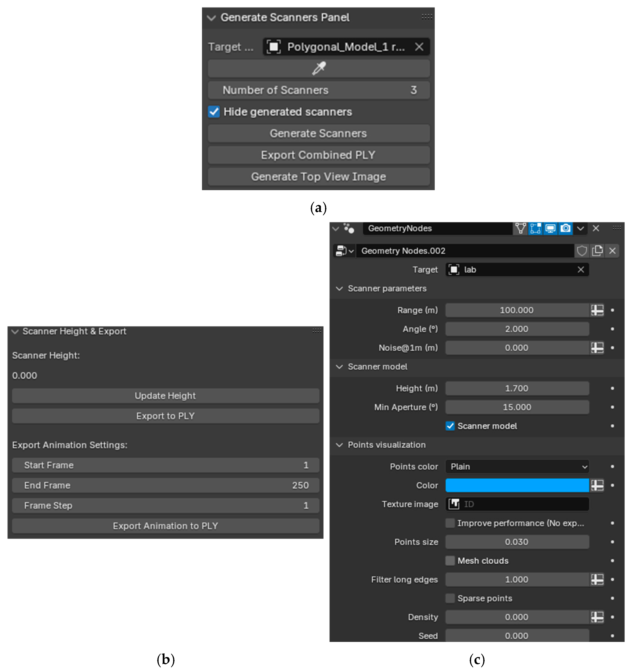The height and width of the screenshot is (672, 633).
Task: Toggle modifier realtime viewport display icon
Action: (550, 229)
